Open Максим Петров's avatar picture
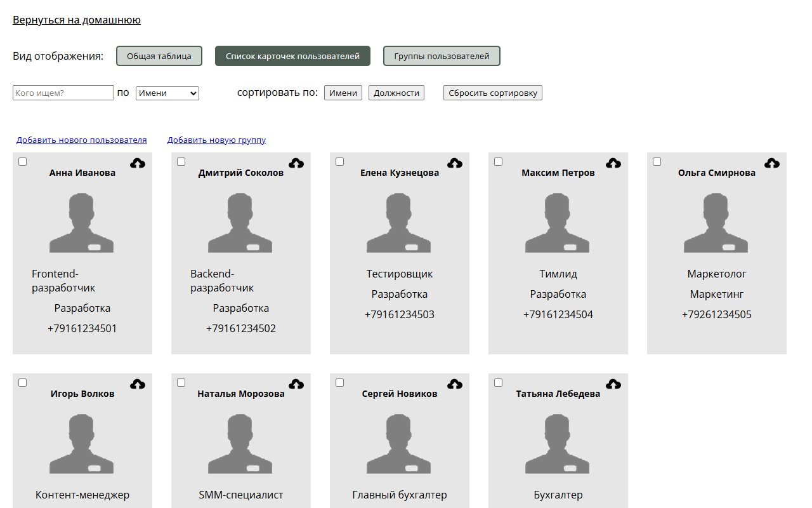The width and height of the screenshot is (812, 508). (558, 223)
